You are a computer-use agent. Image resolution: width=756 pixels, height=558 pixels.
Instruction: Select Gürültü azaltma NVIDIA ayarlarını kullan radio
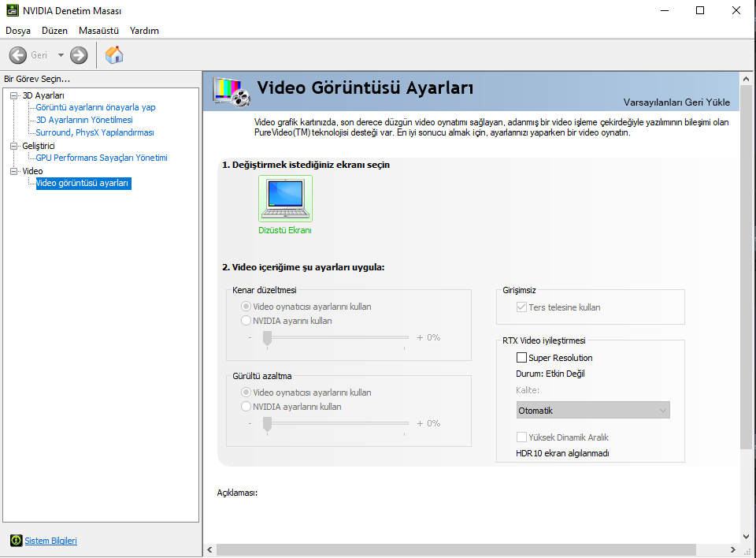coord(246,407)
